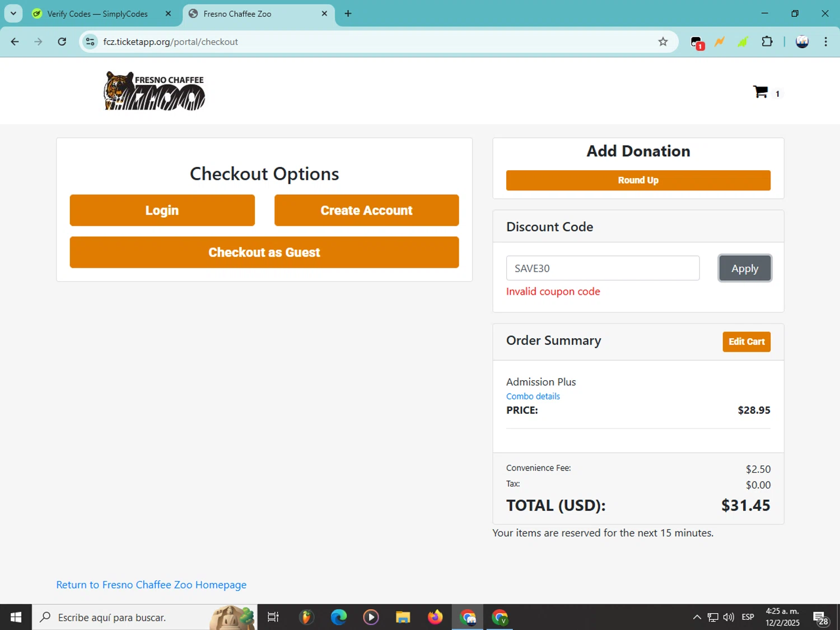Open the shopping cart icon
The image size is (840, 630).
760,92
